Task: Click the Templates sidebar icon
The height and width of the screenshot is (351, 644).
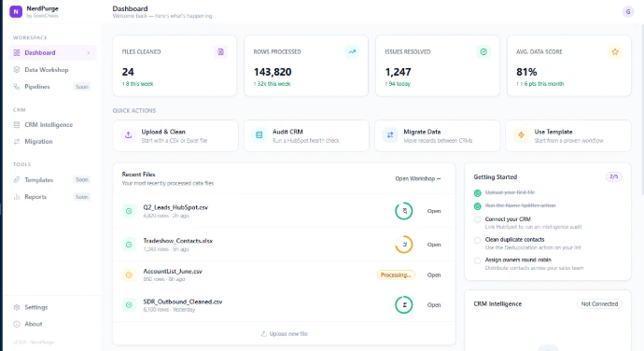Action: pos(17,179)
